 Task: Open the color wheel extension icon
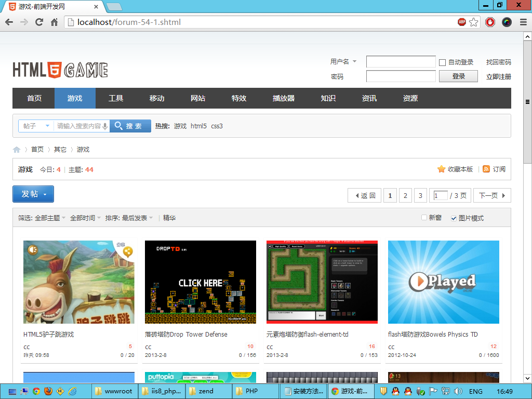tap(507, 22)
